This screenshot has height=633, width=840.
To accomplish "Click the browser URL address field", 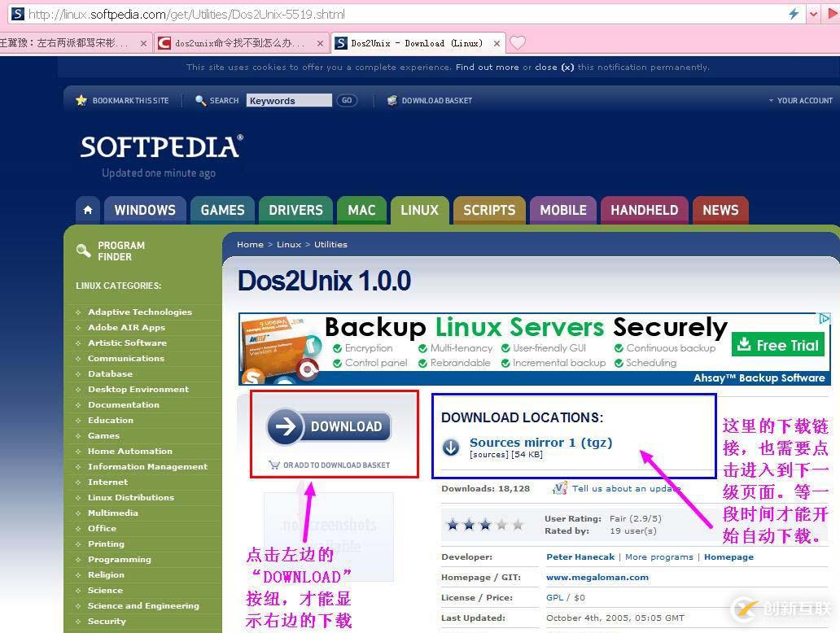I will click(405, 14).
